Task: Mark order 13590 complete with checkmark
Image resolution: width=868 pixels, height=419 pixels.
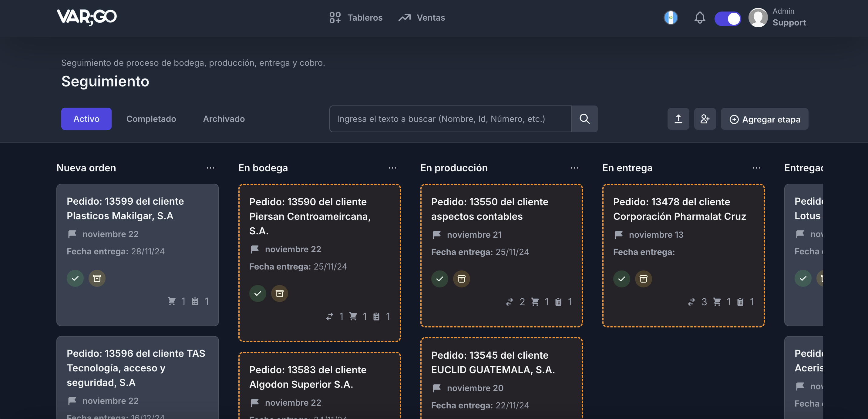Action: coord(258,293)
